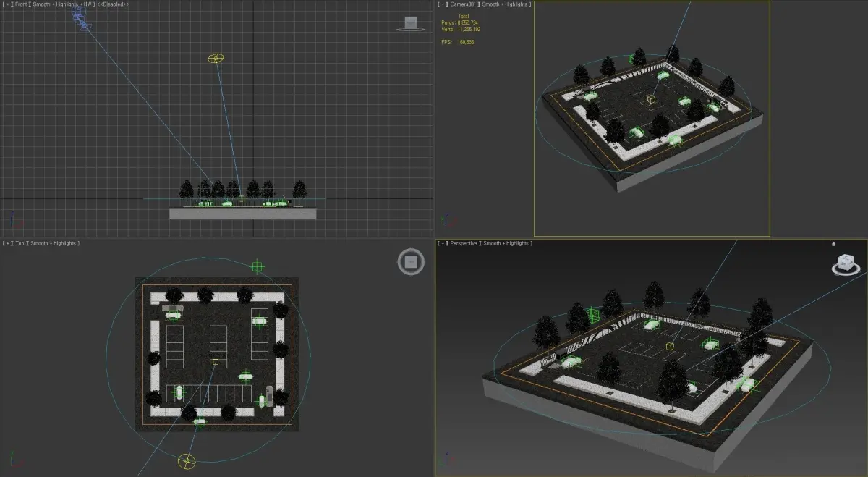Select the yellow center box in Front viewport
This screenshot has width=868, height=477.
[x=242, y=198]
